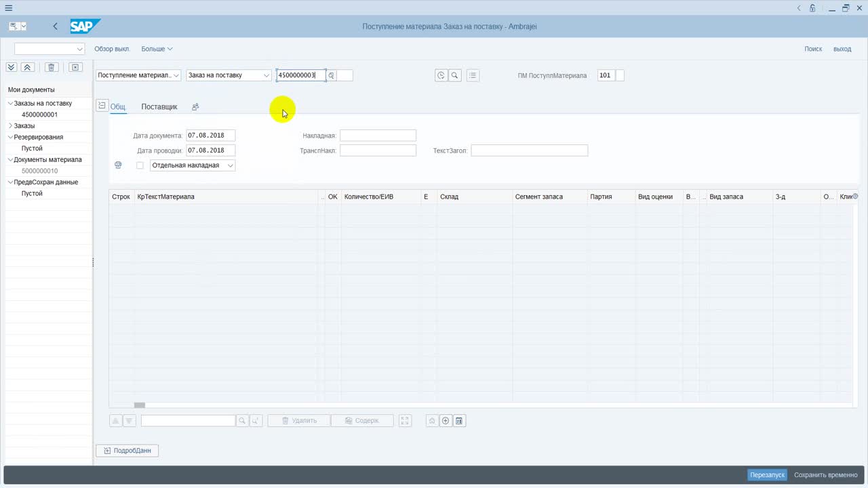Click the execute clock icon in the toolbar
The width and height of the screenshot is (868, 488).
[x=441, y=75]
